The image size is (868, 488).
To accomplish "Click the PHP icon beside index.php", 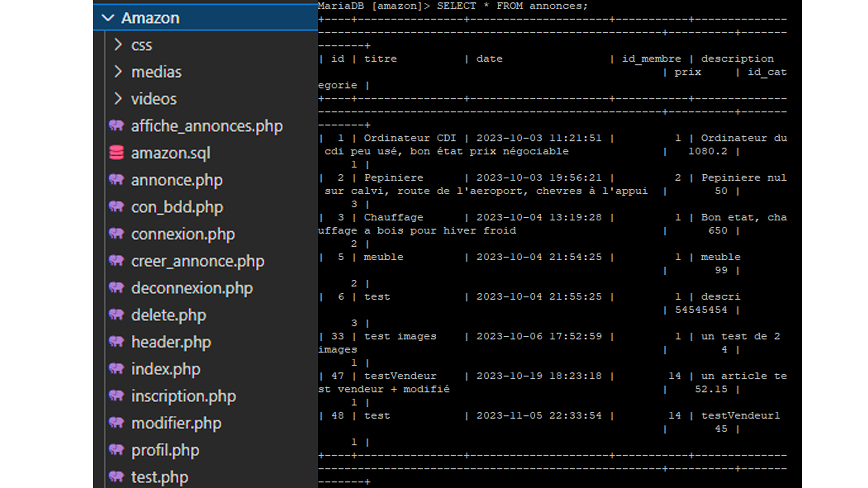I will (x=117, y=369).
